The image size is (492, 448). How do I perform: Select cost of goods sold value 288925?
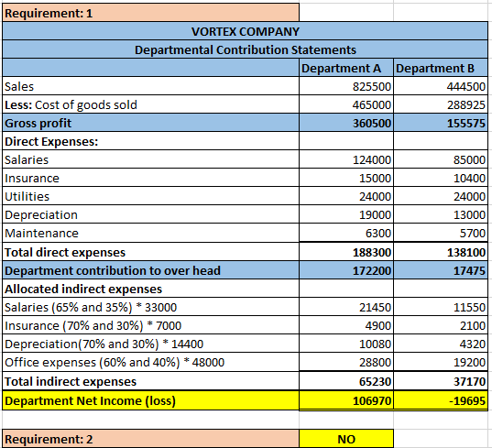pos(441,104)
